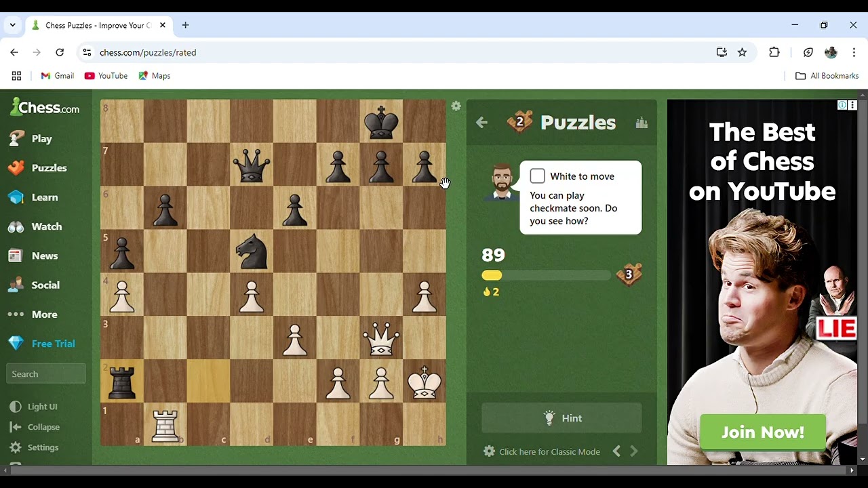Click the coach avatar

[501, 182]
